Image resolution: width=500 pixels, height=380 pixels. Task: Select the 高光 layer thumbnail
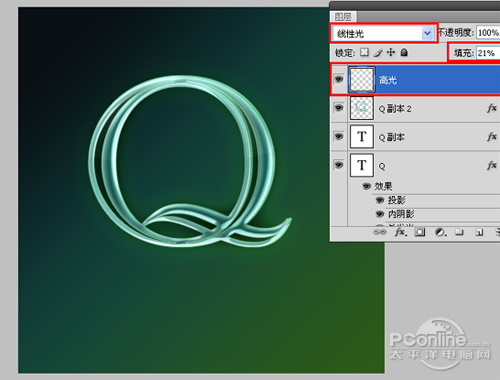point(362,79)
